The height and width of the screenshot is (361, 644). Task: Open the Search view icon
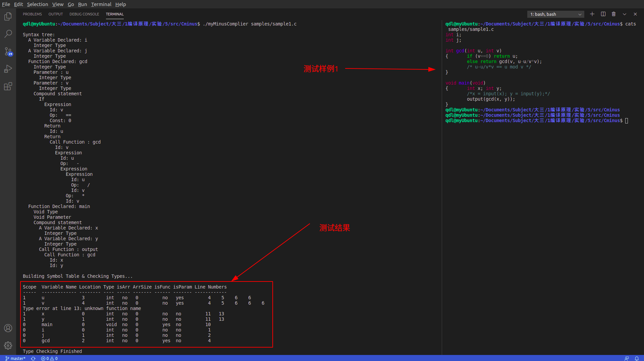click(8, 34)
